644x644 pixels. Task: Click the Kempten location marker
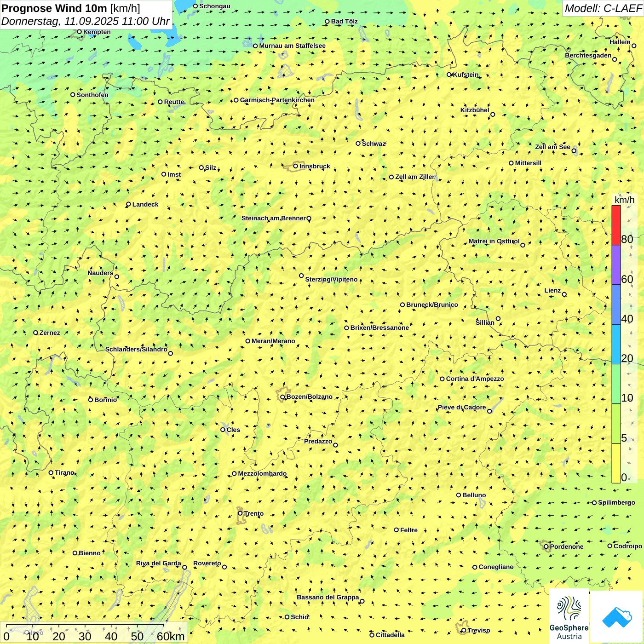click(x=80, y=32)
